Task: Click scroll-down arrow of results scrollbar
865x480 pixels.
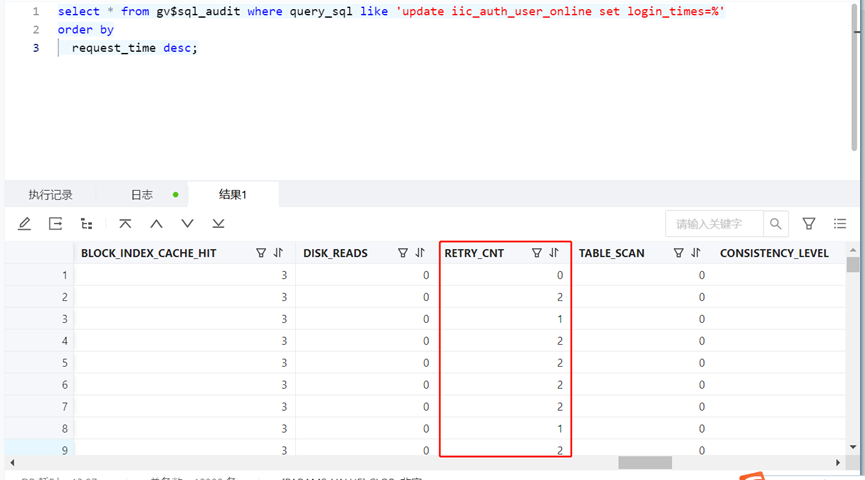Action: [x=853, y=447]
